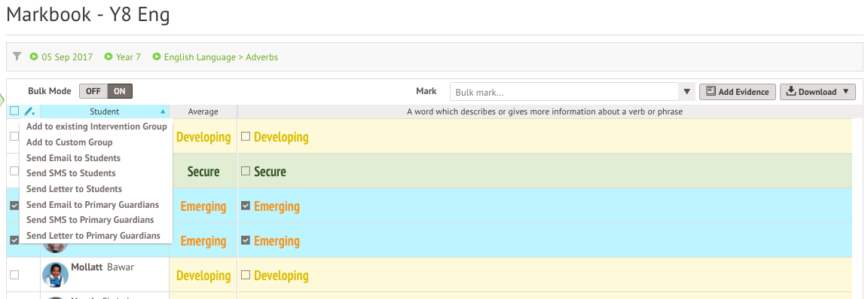868x299 pixels.
Task: Click the Secure value in Average column
Action: point(203,172)
